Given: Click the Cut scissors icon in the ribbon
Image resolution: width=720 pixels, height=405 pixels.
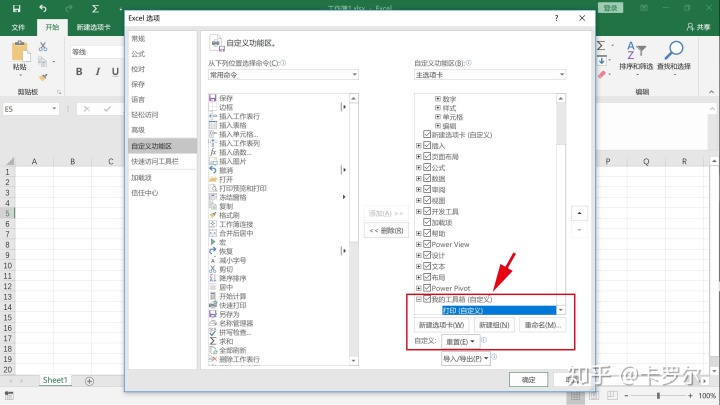Looking at the screenshot, I should [x=43, y=47].
